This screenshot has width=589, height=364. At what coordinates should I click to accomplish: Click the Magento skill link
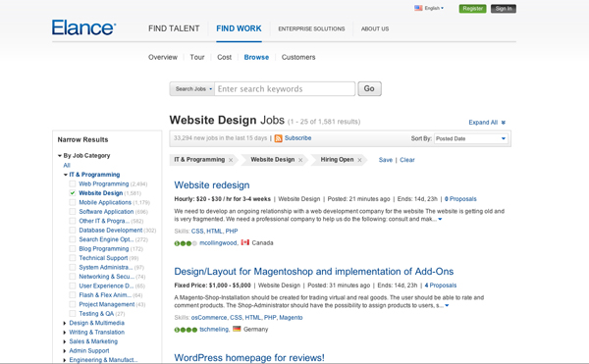point(291,318)
